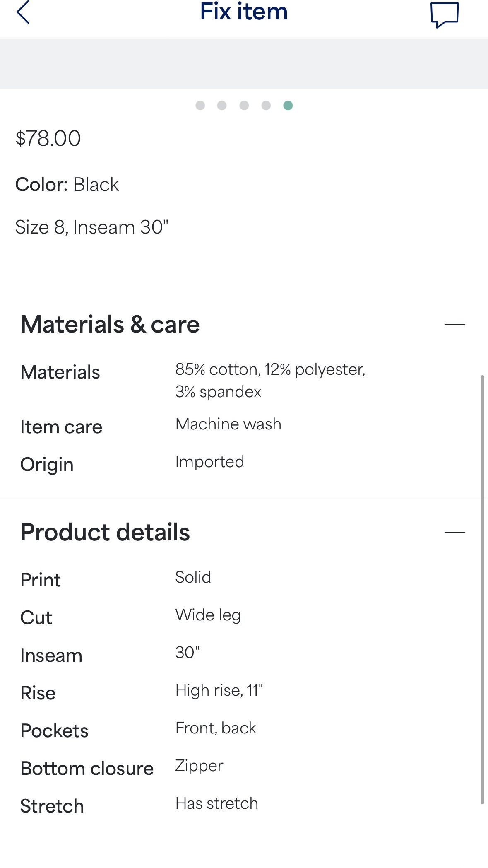Click the vertical scrollbar
This screenshot has width=488, height=868.
[482, 588]
